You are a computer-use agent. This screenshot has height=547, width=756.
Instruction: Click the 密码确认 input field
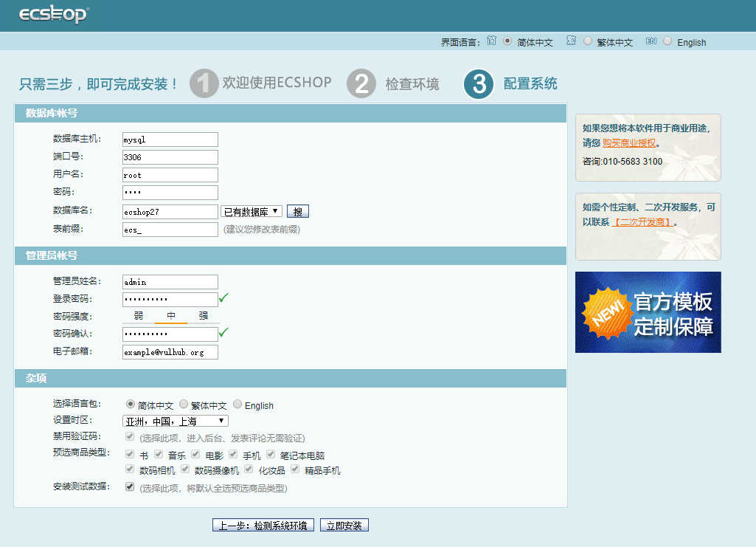pos(170,334)
